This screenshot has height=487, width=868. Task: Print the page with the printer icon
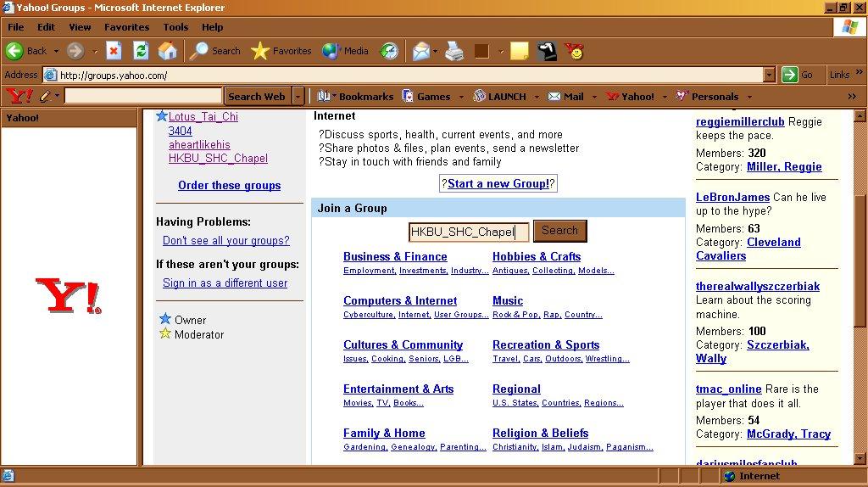(x=454, y=52)
